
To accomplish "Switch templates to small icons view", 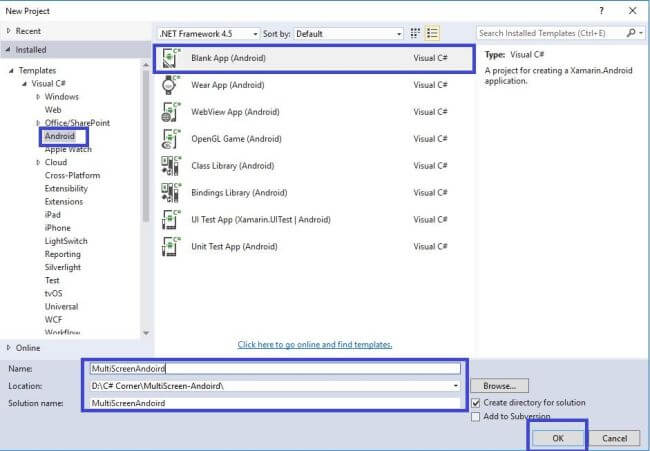I will pyautogui.click(x=415, y=33).
